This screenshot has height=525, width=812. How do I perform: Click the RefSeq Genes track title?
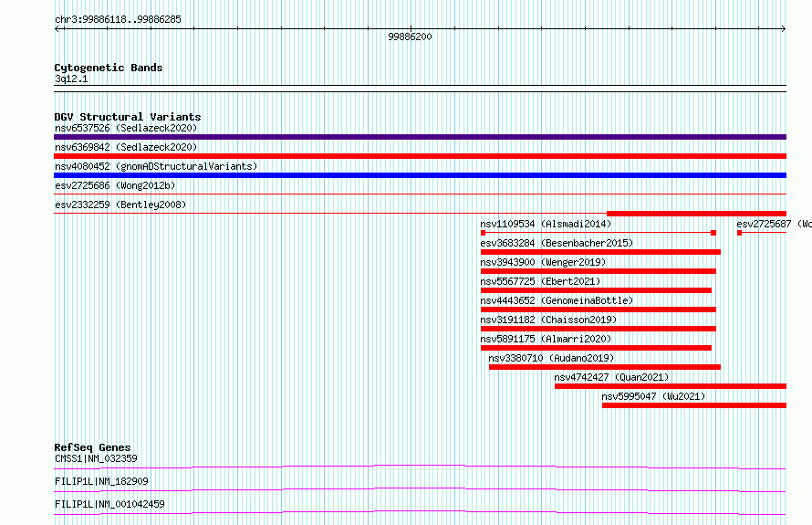click(92, 447)
